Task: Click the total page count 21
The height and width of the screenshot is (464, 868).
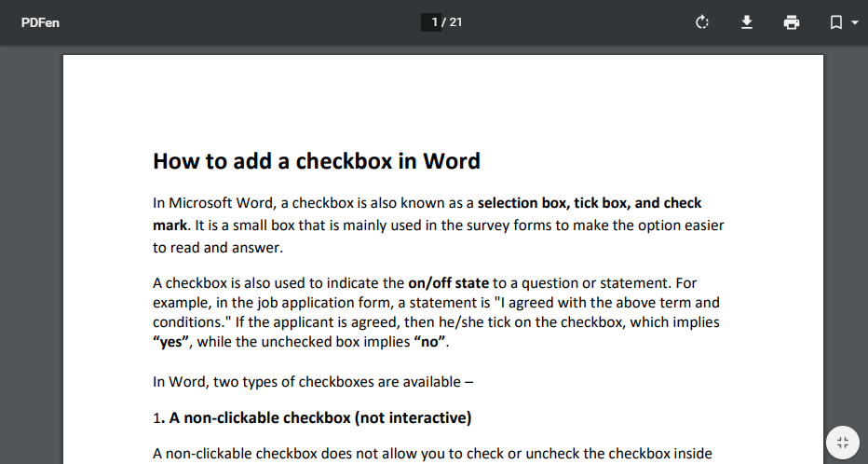Action: point(455,22)
